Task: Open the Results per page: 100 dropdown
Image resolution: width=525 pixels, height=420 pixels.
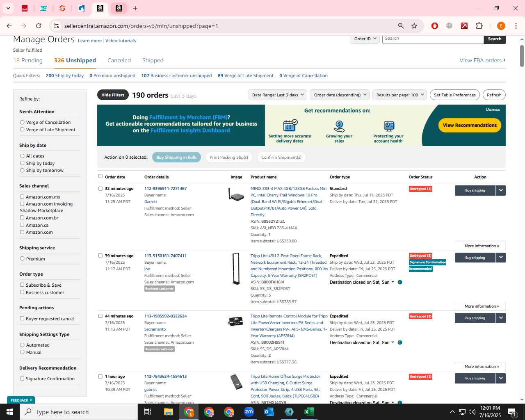Action: pos(399,95)
